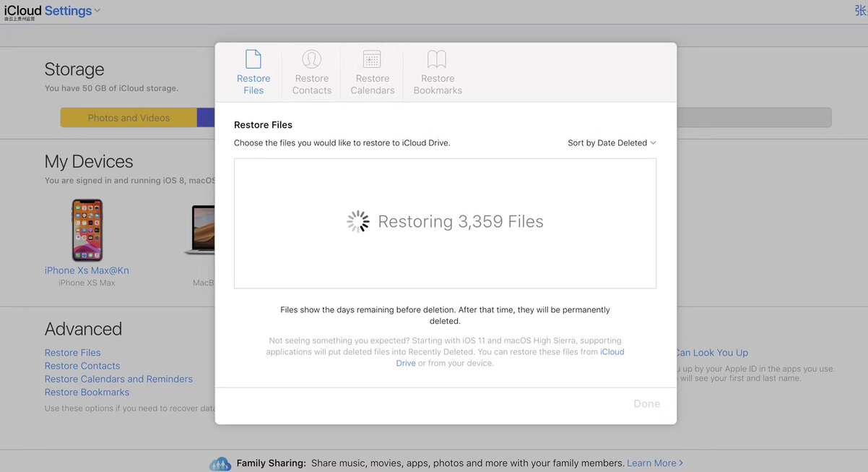Expand the Sort by Date Deleted dropdown
The width and height of the screenshot is (868, 472).
click(612, 143)
